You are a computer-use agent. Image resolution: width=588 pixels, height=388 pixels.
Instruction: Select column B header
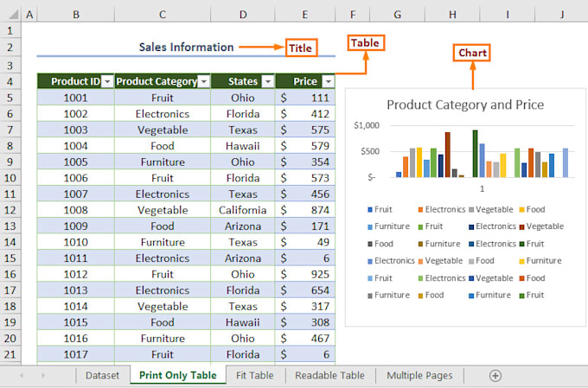(76, 15)
